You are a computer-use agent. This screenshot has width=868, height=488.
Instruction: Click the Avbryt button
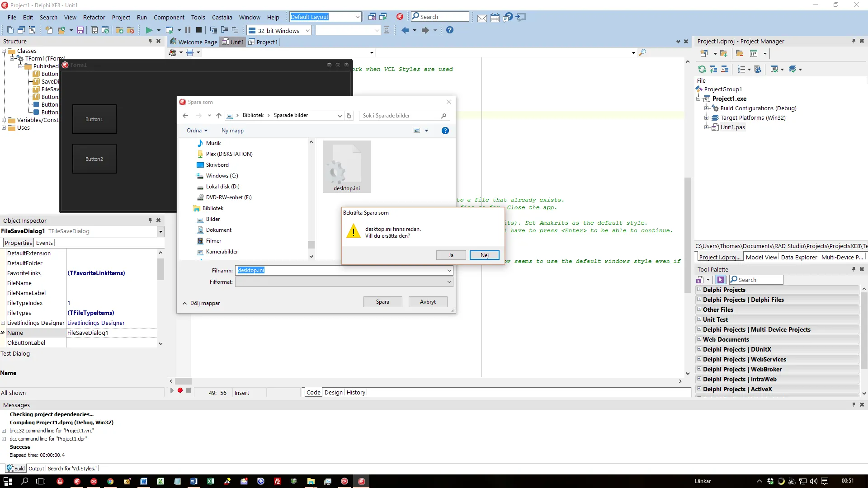[x=428, y=302]
